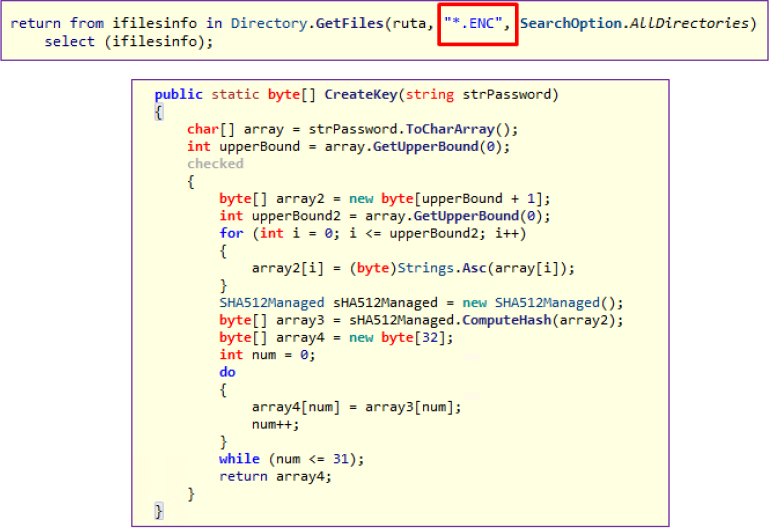Click the CreateKey method name

pos(360,94)
